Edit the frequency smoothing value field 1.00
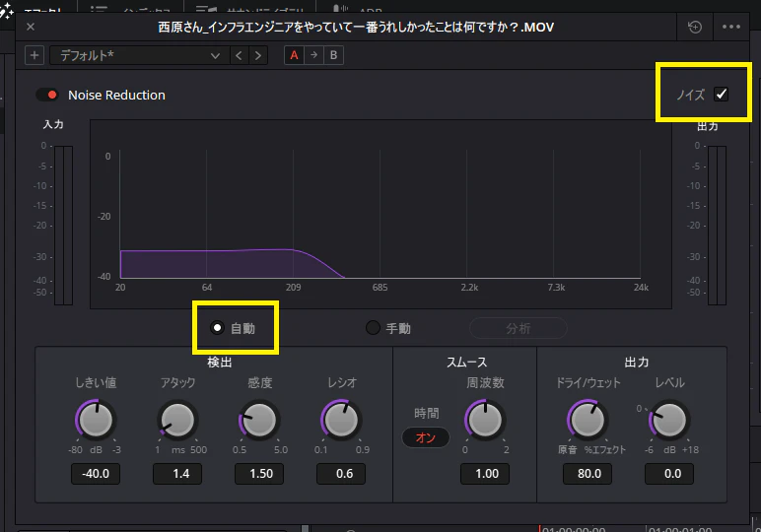Image resolution: width=761 pixels, height=532 pixels. (485, 474)
